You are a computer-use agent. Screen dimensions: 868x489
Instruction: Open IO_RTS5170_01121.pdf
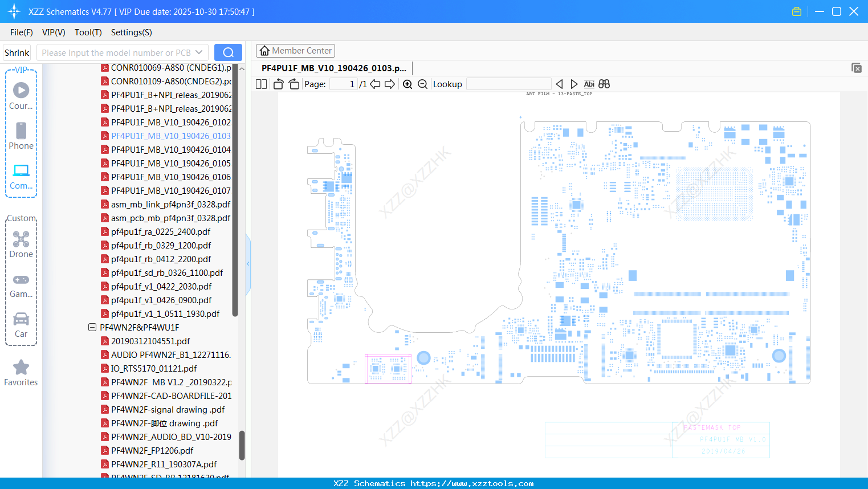click(x=154, y=369)
